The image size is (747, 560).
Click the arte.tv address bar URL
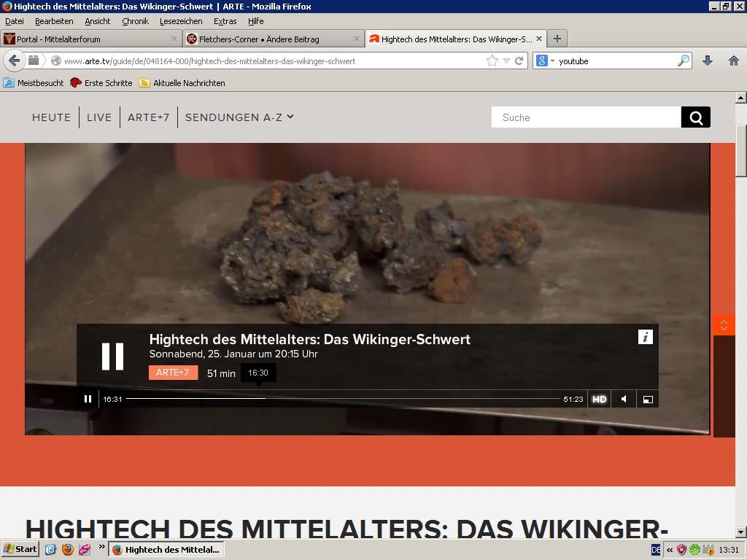[209, 61]
